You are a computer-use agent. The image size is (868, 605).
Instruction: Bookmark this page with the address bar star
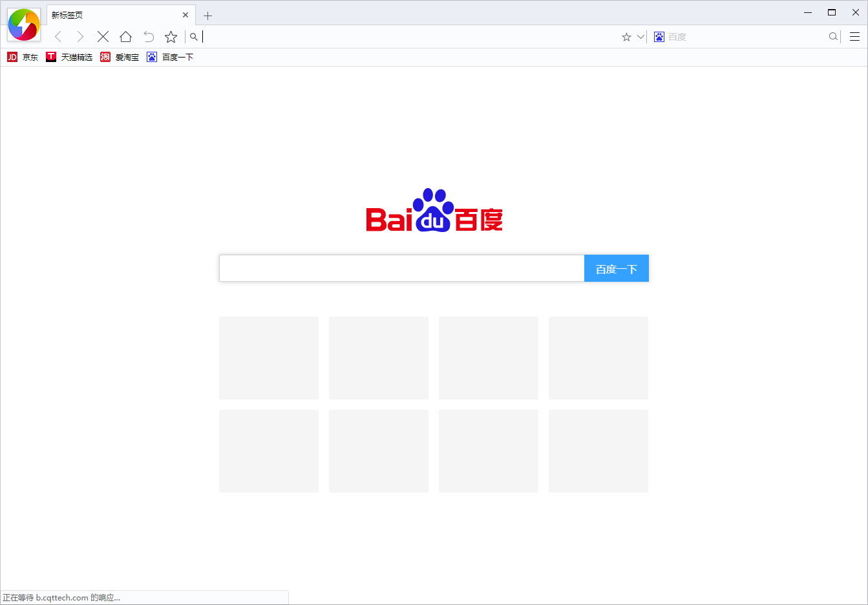[x=626, y=37]
